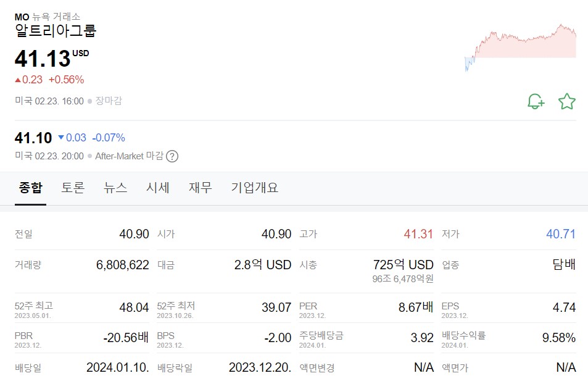Image resolution: width=588 pixels, height=381 pixels.
Task: Click the 뉴욕 거래소 exchange label
Action: 56,17
